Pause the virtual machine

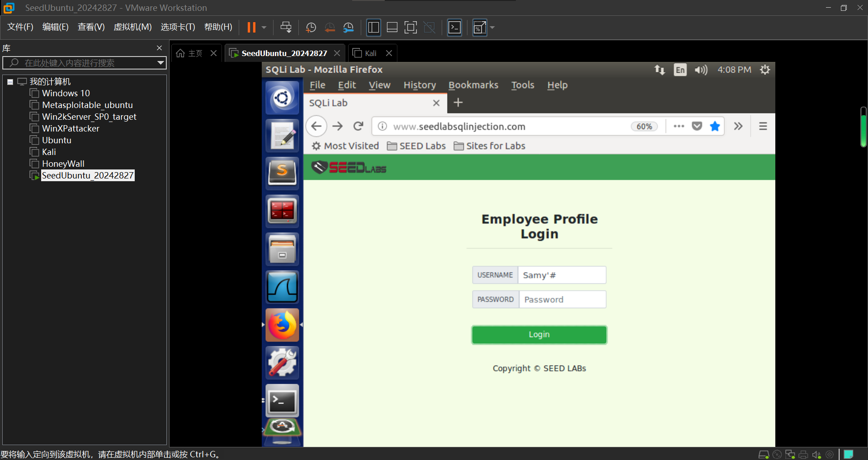[251, 28]
